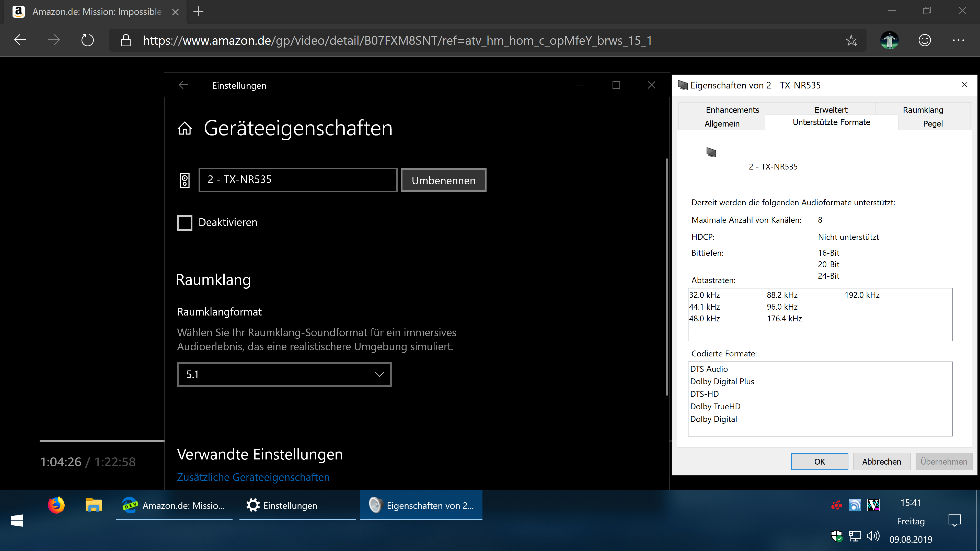Click the speaker device icon beside name field

point(185,180)
